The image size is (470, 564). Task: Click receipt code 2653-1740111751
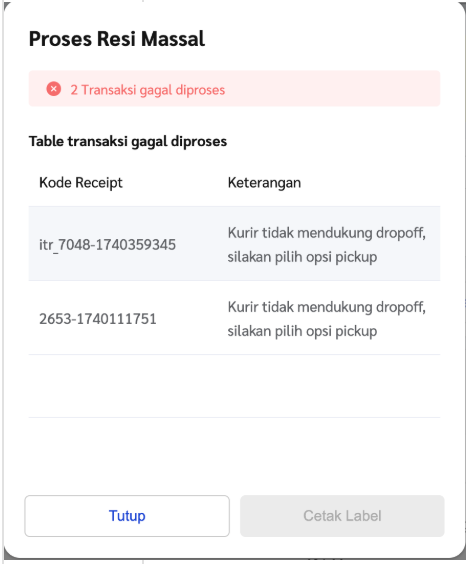pos(98,319)
